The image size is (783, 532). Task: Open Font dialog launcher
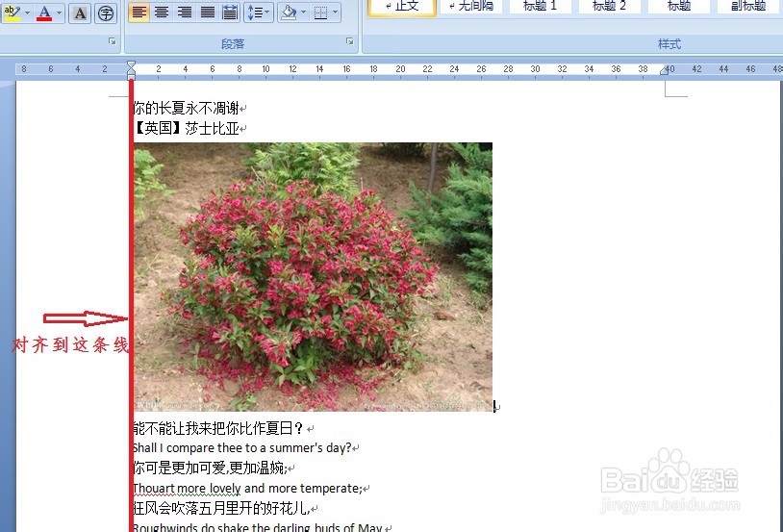(113, 42)
